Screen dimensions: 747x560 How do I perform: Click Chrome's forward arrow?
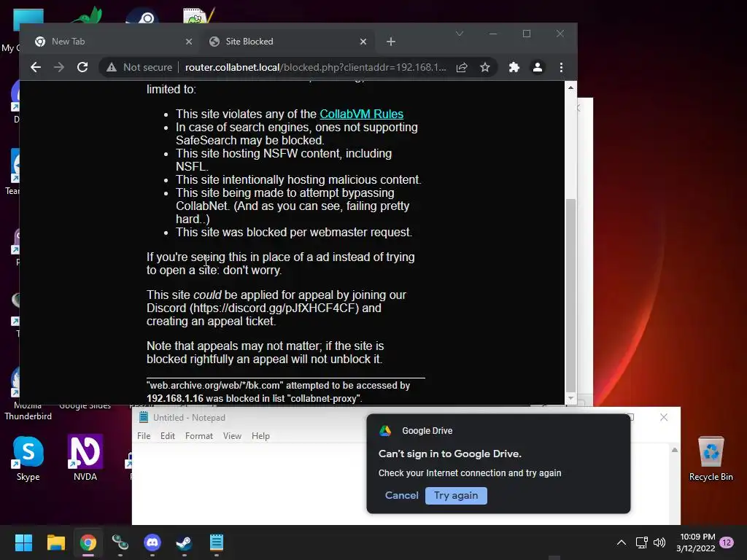pos(58,67)
